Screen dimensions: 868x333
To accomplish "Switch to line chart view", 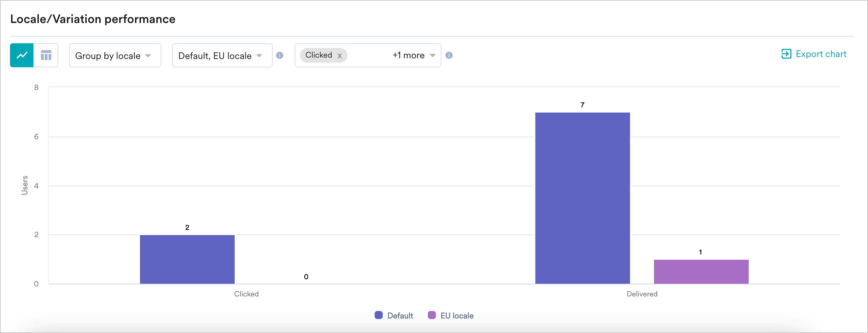I will click(22, 55).
